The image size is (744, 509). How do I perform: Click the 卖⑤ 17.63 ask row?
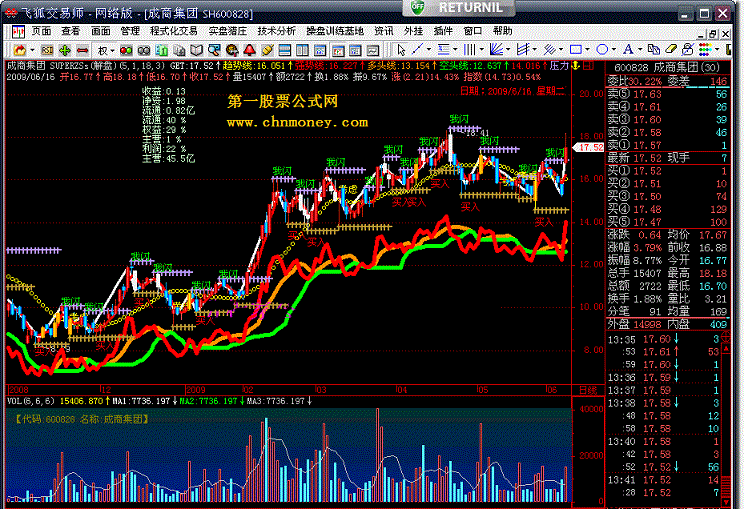point(667,94)
